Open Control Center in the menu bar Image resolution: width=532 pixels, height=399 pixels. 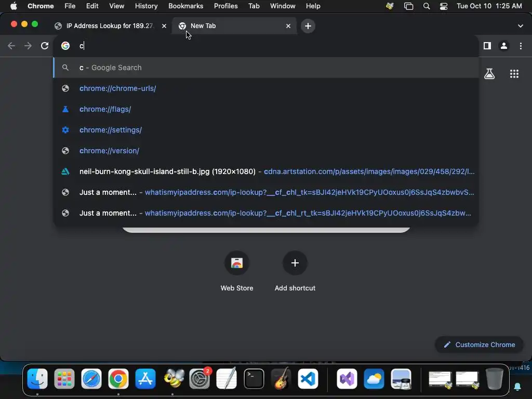click(444, 6)
